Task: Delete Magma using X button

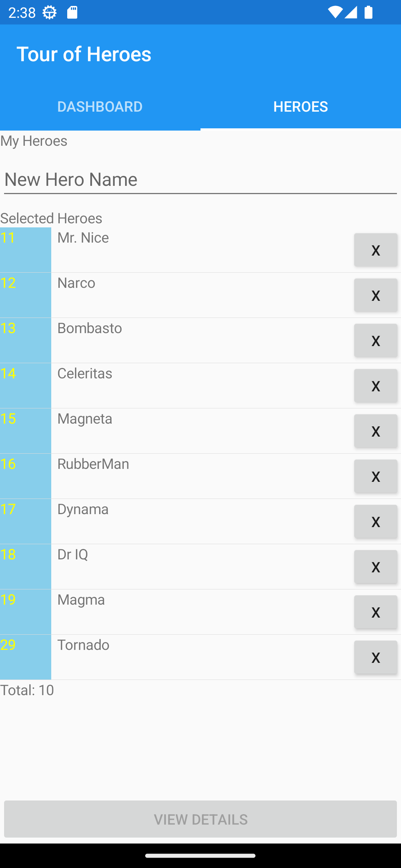Action: [x=375, y=612]
